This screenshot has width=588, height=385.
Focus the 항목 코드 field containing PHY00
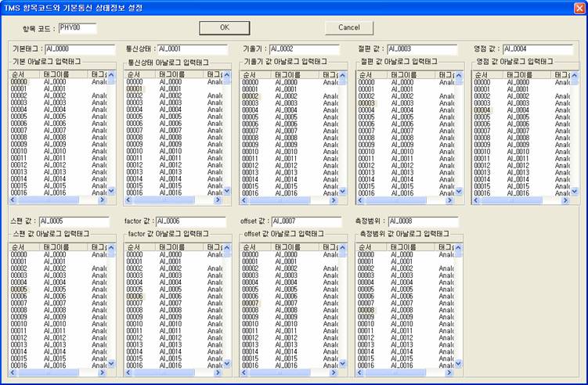78,28
